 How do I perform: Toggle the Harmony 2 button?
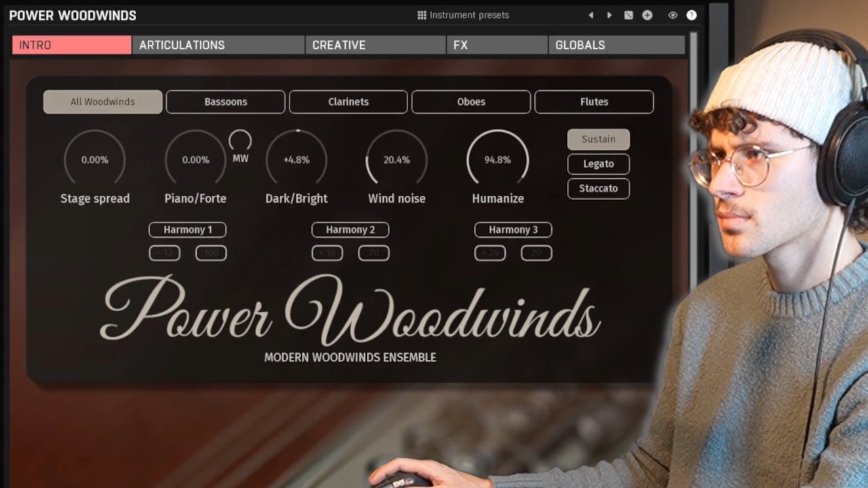(351, 230)
